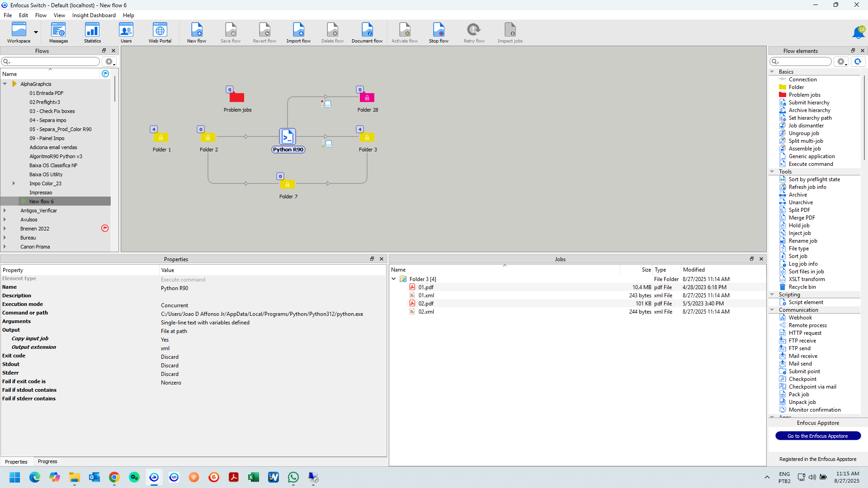
Task: Open the Help menu
Action: (128, 15)
